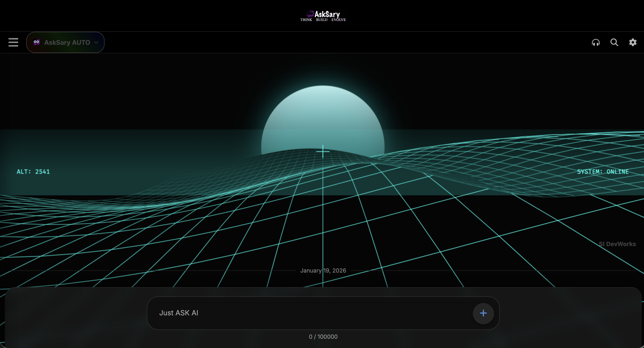Click the date January 19, 2026

tap(323, 271)
